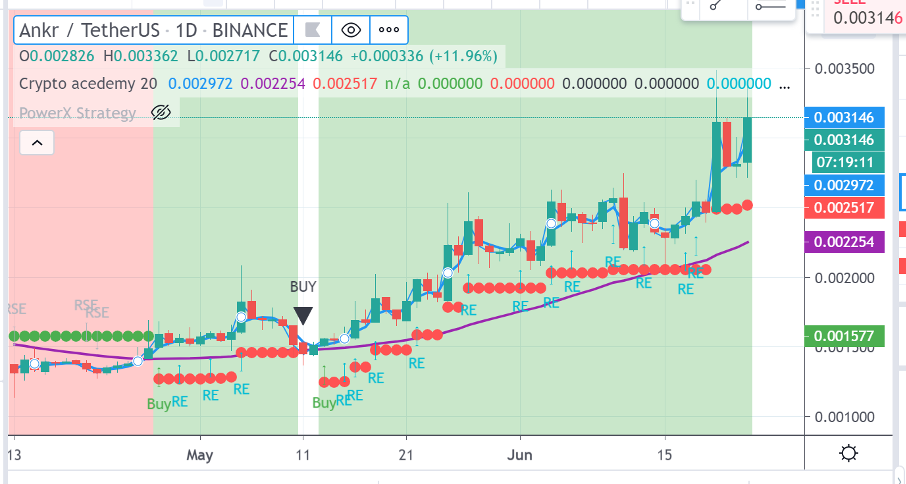Click the purple 0.002254 price label
Screen dimensions: 906x484
coord(845,241)
